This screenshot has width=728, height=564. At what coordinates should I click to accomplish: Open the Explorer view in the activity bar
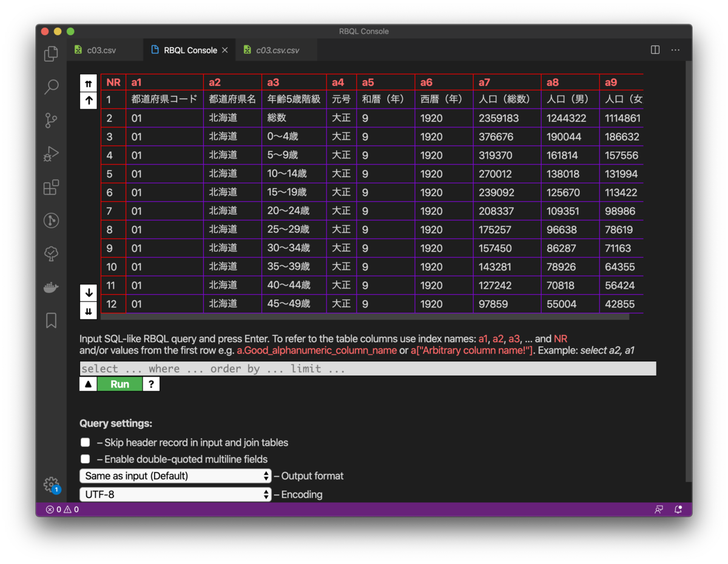(52, 53)
